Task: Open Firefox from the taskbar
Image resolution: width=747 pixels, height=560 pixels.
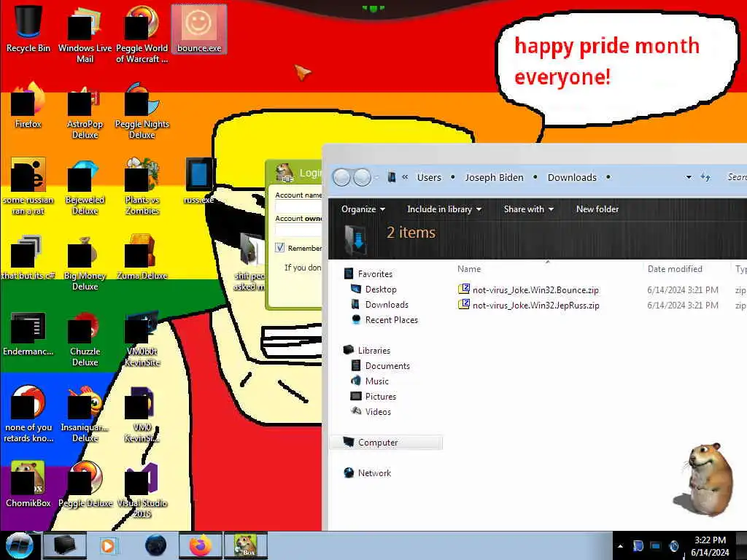Action: pos(201,545)
